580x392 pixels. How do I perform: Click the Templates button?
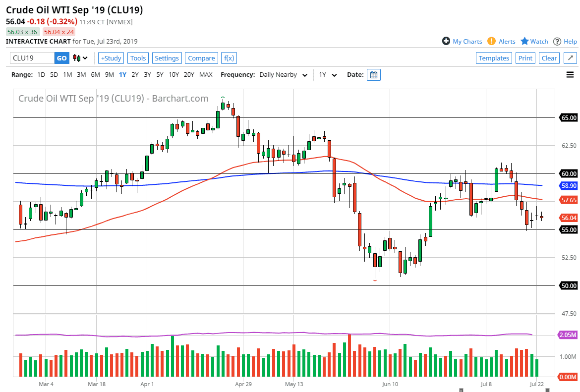coord(494,58)
